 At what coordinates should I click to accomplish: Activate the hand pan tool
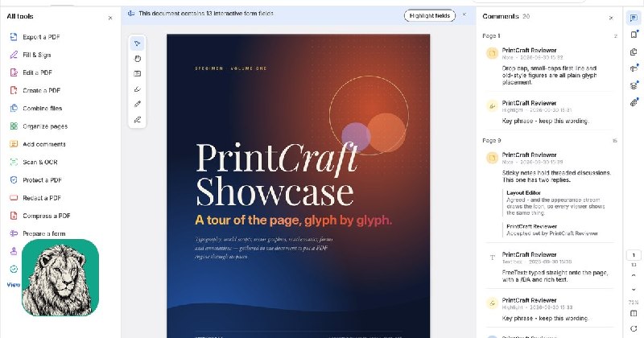pos(137,58)
